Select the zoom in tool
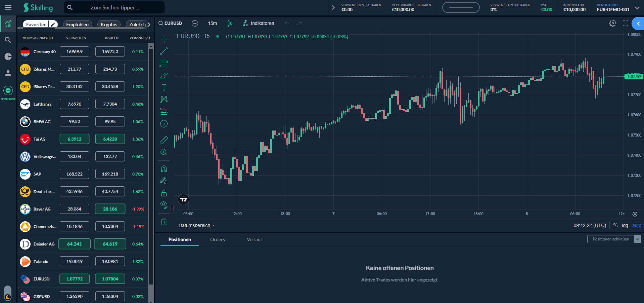 click(164, 152)
